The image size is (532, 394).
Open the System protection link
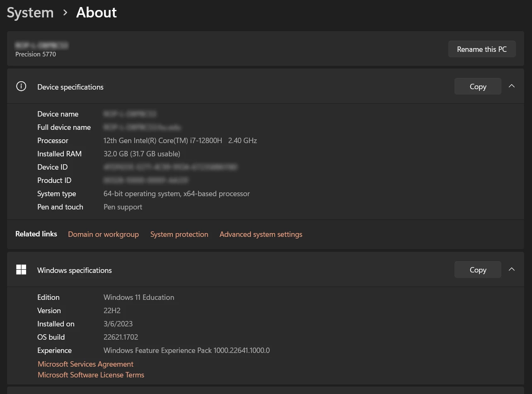pyautogui.click(x=179, y=234)
